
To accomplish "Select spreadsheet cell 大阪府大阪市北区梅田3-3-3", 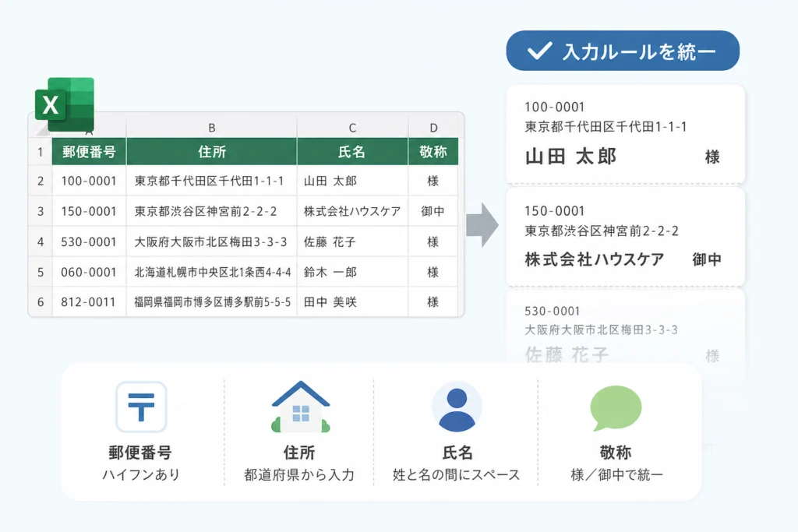I will (212, 241).
